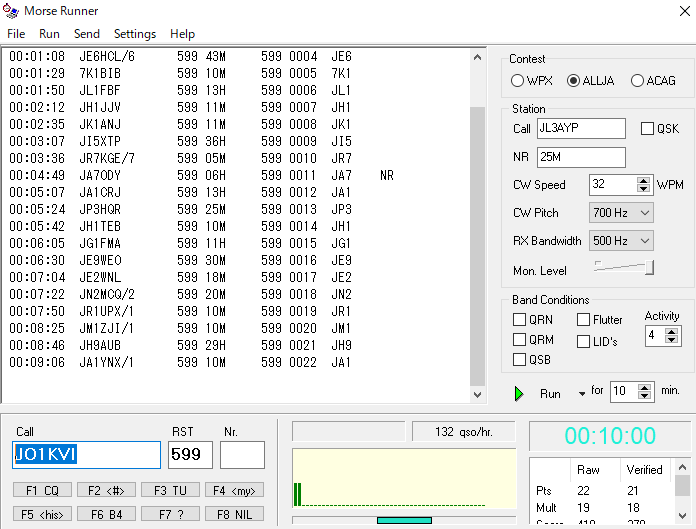Increase Activity level with up arrow
The height and width of the screenshot is (529, 696).
point(672,332)
